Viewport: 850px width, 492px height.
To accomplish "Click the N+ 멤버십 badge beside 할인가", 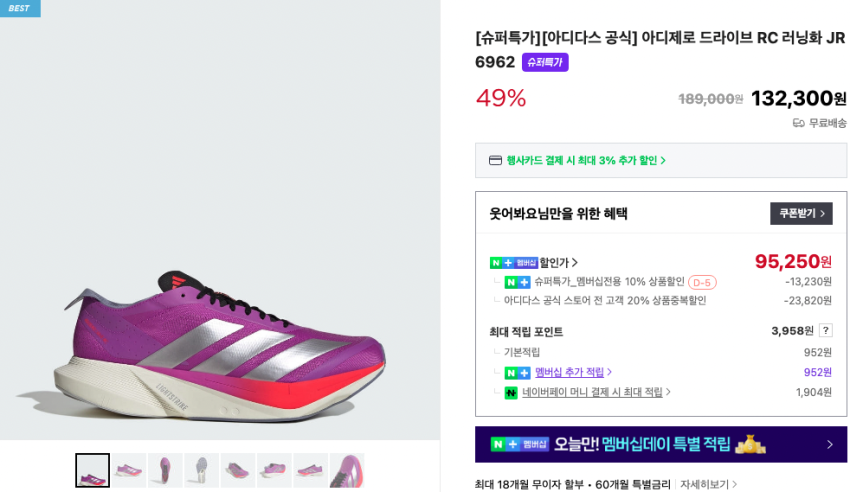I will pos(513,263).
